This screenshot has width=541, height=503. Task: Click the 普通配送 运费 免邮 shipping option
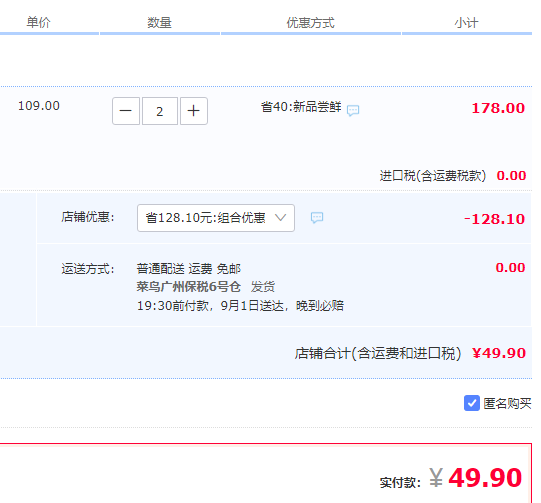[189, 268]
